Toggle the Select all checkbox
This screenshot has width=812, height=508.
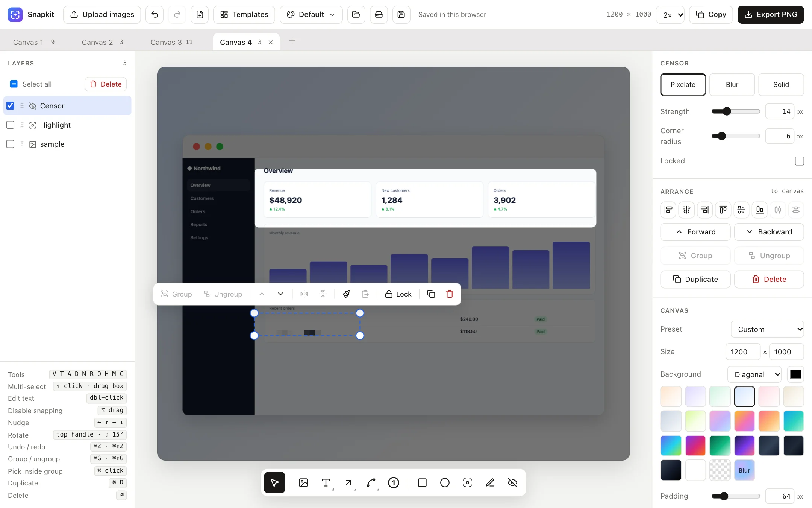pyautogui.click(x=14, y=84)
